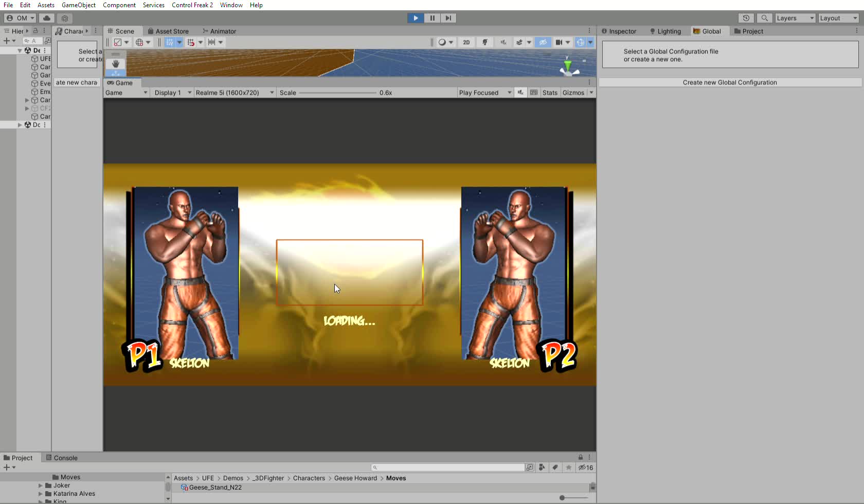Toggle the Stats overlay button
The height and width of the screenshot is (504, 864).
point(550,93)
